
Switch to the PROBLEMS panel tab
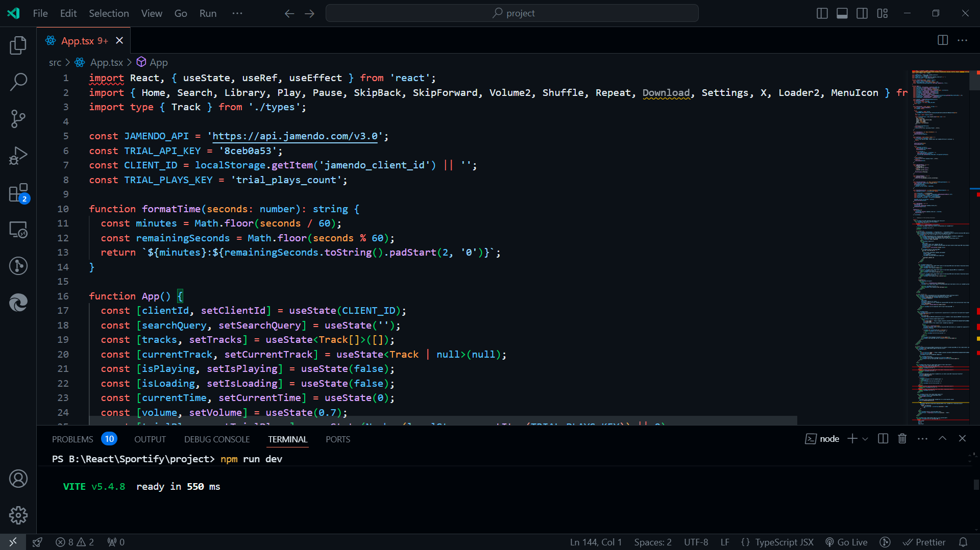(84, 439)
